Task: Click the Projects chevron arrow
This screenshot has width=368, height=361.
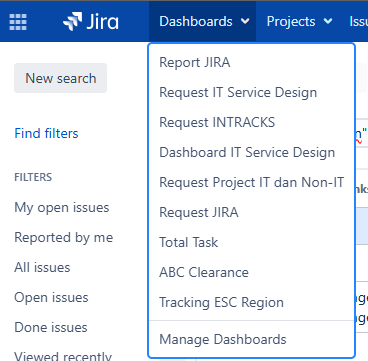Action: [328, 21]
